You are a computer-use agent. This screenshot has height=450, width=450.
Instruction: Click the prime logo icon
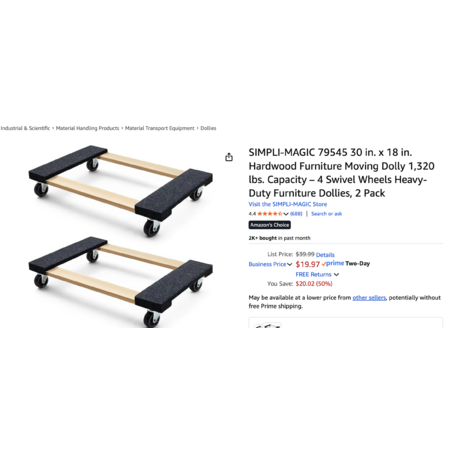(333, 263)
